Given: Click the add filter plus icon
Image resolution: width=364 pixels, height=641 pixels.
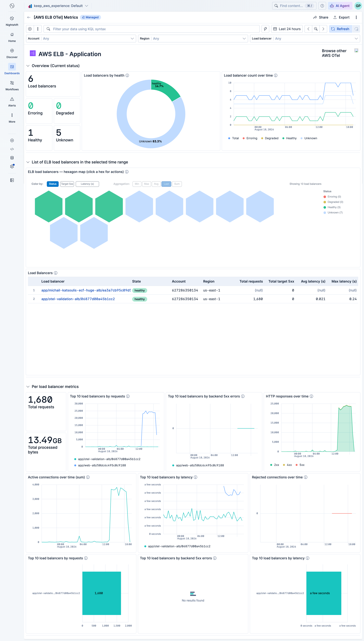Looking at the screenshot, I should click(30, 29).
